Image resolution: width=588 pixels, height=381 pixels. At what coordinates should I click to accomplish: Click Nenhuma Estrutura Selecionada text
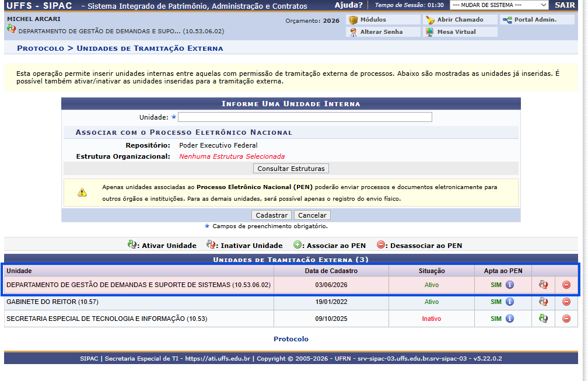coord(232,156)
